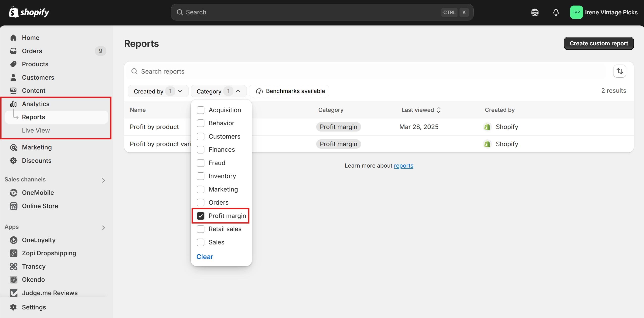Check the Fraud category checkbox

coord(201,163)
